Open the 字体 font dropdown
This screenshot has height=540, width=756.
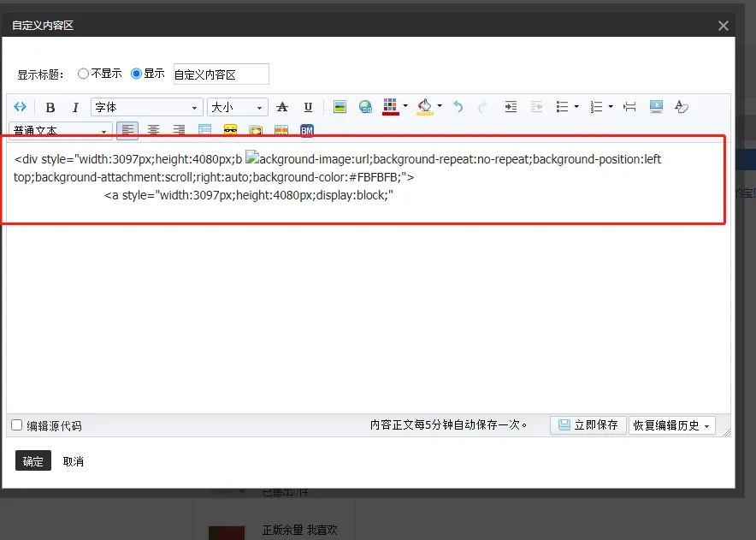[145, 106]
